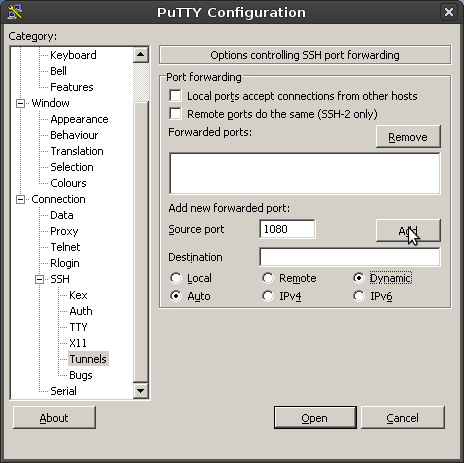Focus the Source port input field

click(x=287, y=229)
